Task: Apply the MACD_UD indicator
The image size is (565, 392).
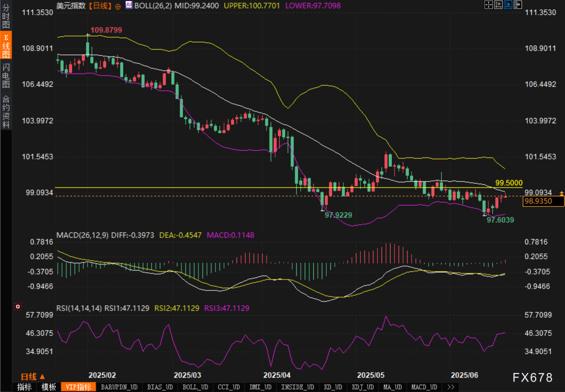Action: pos(424,387)
